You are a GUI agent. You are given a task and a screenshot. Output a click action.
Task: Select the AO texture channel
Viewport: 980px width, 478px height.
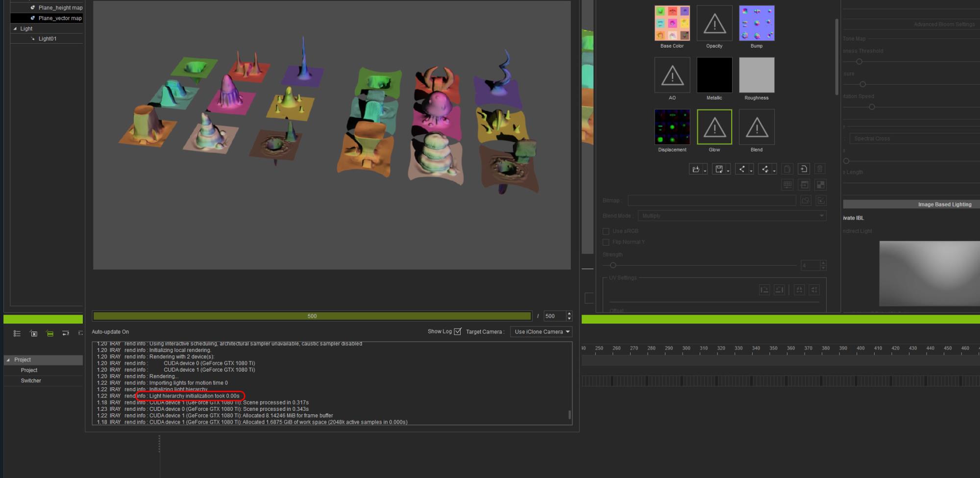[672, 75]
